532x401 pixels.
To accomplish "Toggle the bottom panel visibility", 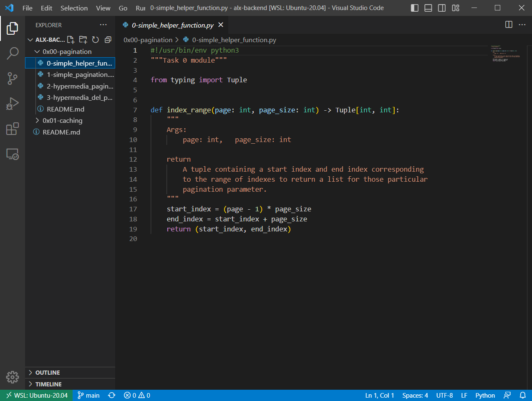I will [x=428, y=8].
